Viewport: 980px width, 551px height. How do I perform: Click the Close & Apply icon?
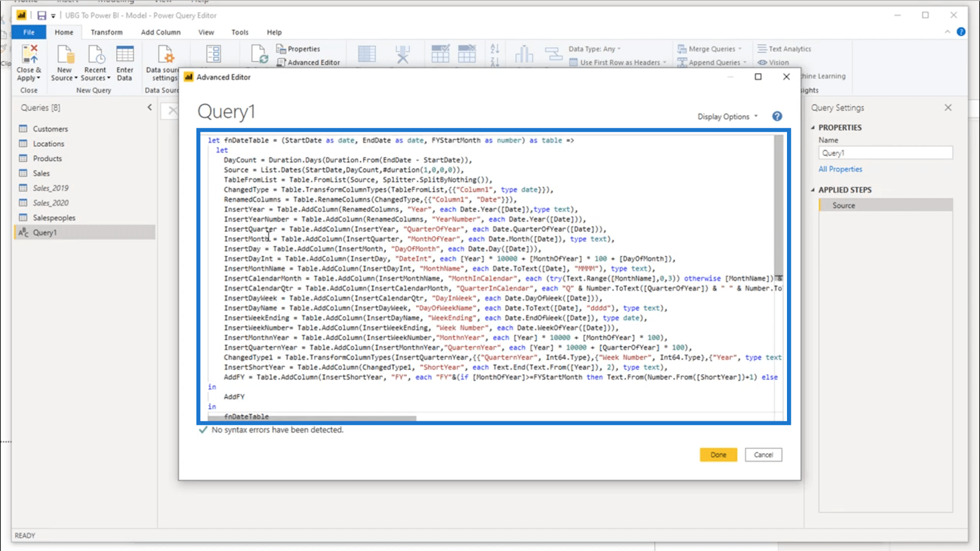29,54
